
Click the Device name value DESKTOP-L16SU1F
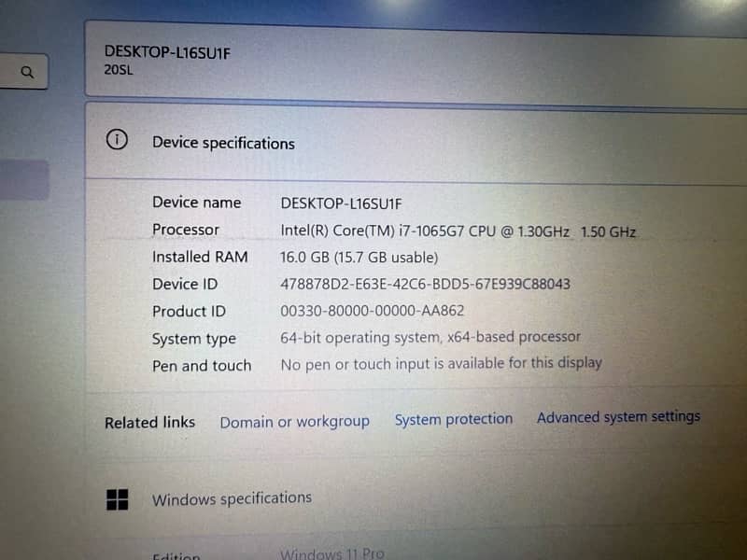341,203
